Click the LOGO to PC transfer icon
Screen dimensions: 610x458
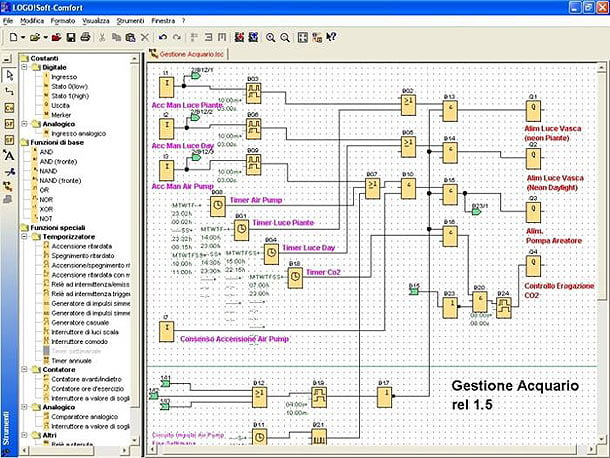(254, 37)
